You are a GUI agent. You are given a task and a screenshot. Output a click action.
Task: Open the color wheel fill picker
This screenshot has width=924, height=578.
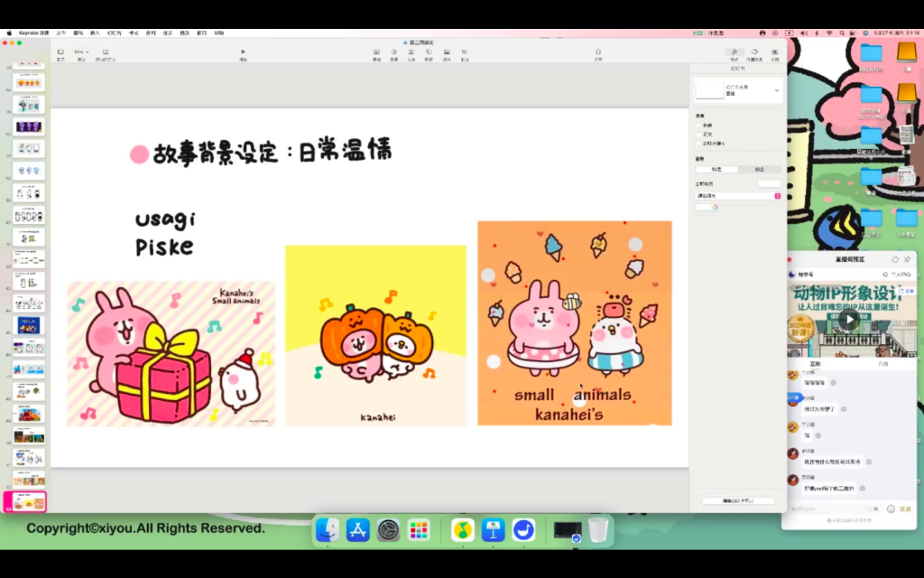[714, 207]
